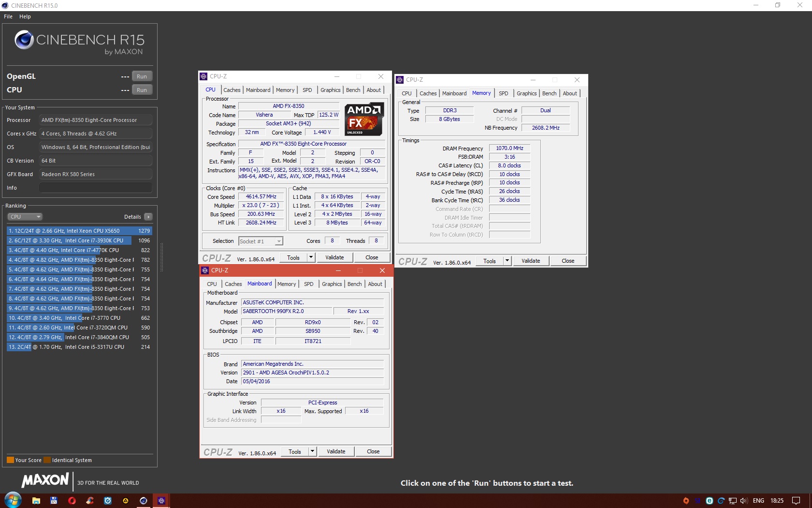This screenshot has width=812, height=508.
Task: Select ranking row Intel Xeon CPU X5650
Action: (x=79, y=231)
